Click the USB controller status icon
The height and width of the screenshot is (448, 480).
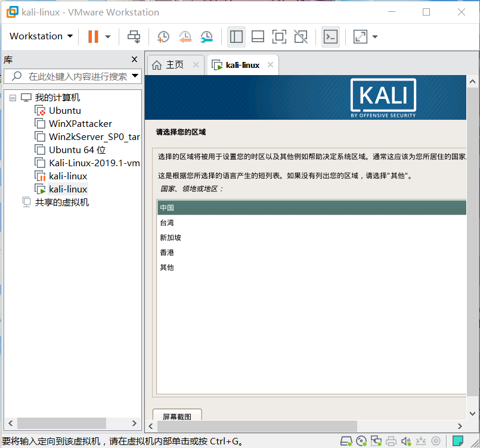pyautogui.click(x=421, y=441)
